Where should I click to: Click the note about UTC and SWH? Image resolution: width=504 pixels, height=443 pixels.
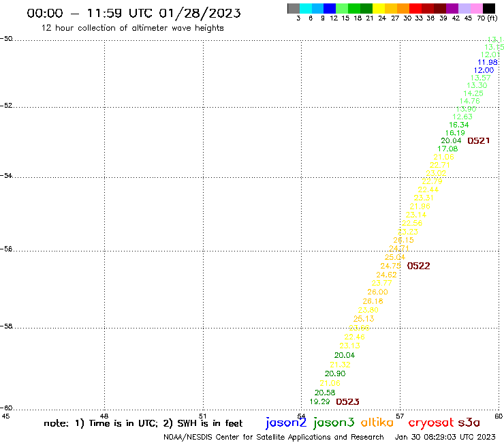143,423
